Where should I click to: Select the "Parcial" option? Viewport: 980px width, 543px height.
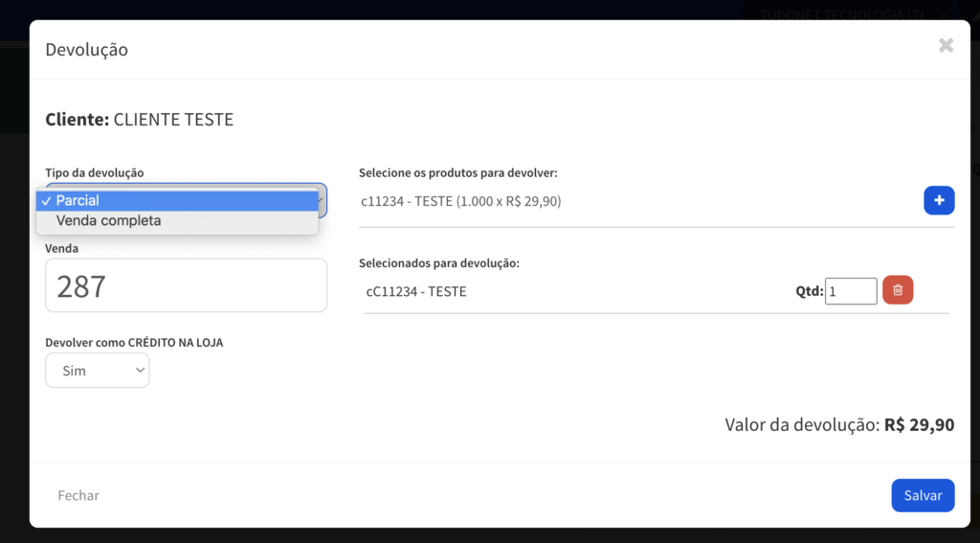click(177, 201)
